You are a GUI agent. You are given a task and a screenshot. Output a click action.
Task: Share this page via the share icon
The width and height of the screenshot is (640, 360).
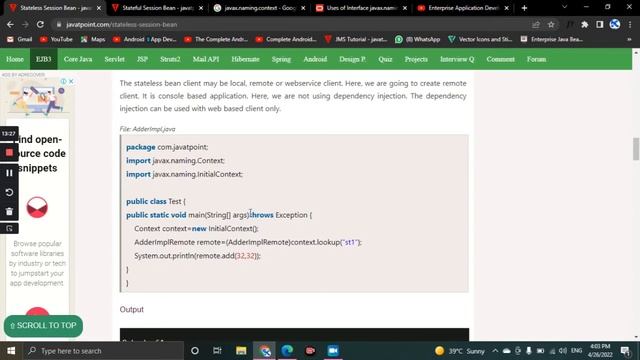pos(536,24)
